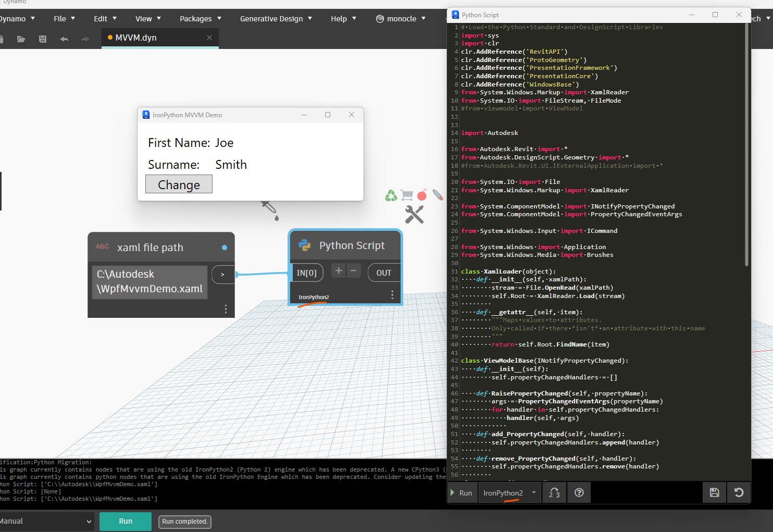Click the scrollbar in Python Script editor
Image resolution: width=773 pixels, height=532 pixels.
click(x=746, y=146)
